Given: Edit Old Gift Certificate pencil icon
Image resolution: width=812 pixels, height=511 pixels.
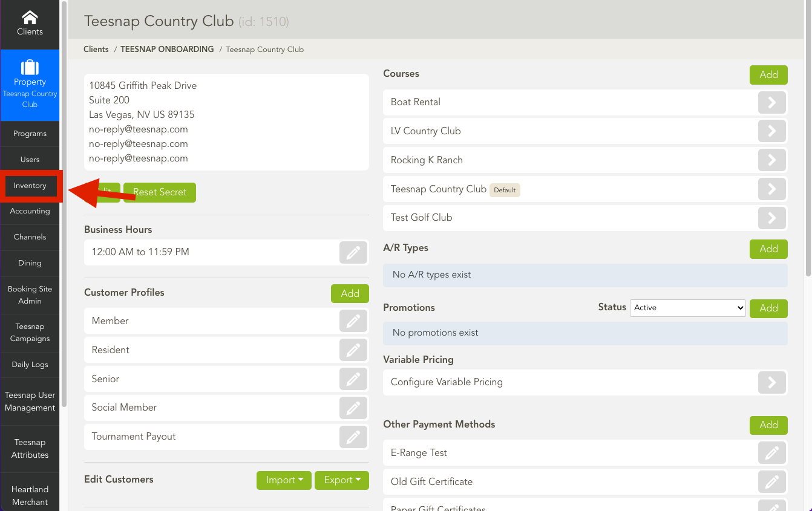Looking at the screenshot, I should tap(771, 482).
